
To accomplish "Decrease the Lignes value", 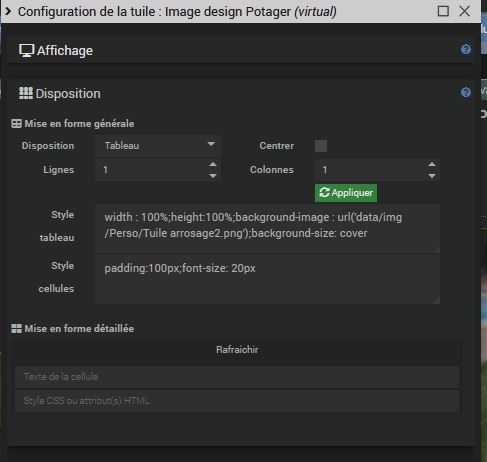I will click(x=213, y=176).
